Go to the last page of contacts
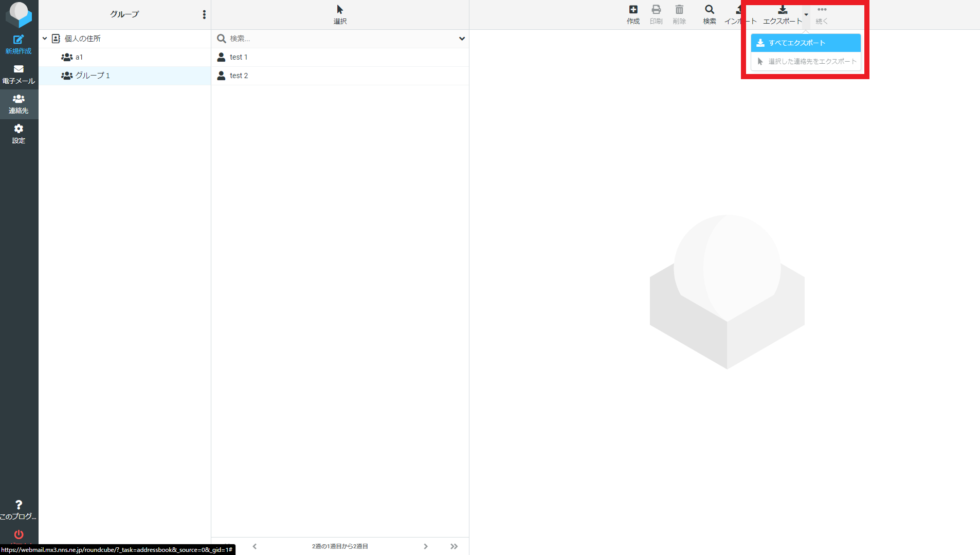The width and height of the screenshot is (980, 555). pos(454,546)
